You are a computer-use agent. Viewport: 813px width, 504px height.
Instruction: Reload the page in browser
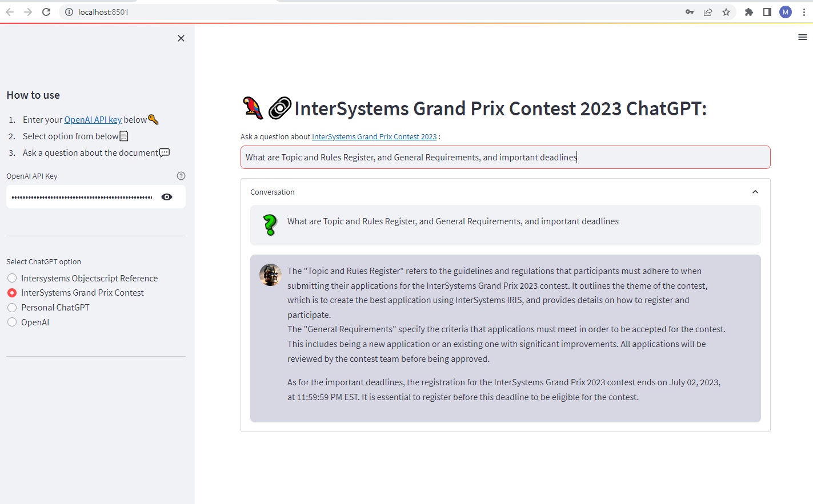[46, 12]
